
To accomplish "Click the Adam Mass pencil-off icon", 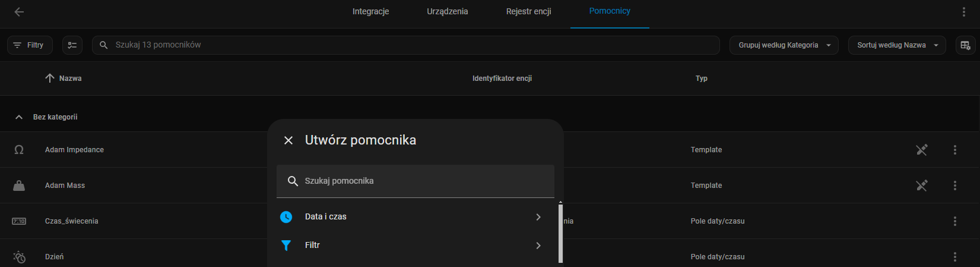I will 921,186.
